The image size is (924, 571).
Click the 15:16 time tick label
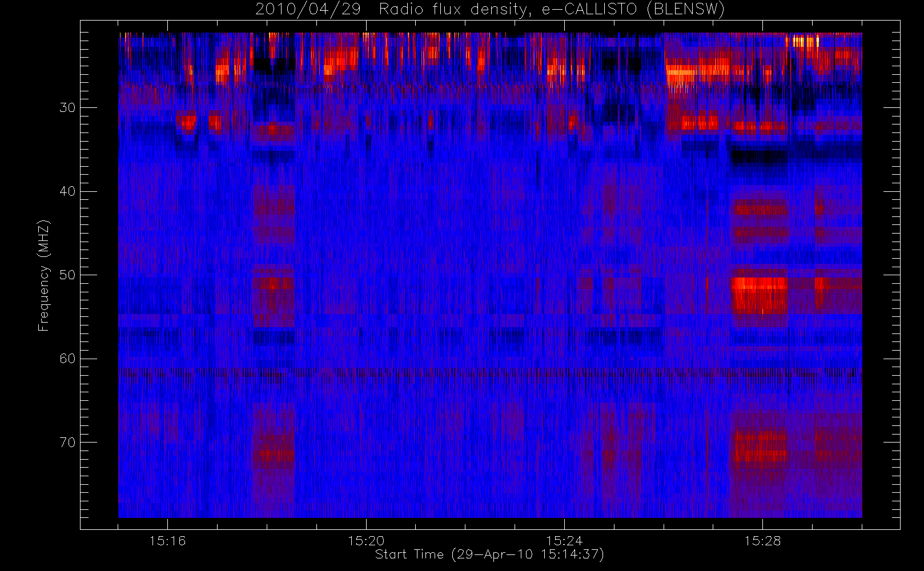[x=168, y=541]
